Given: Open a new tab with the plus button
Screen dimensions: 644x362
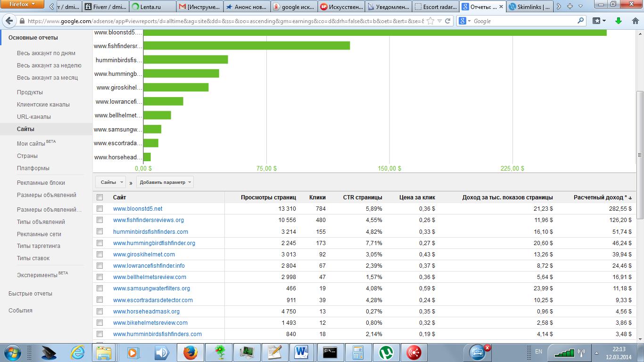Looking at the screenshot, I should click(x=570, y=7).
